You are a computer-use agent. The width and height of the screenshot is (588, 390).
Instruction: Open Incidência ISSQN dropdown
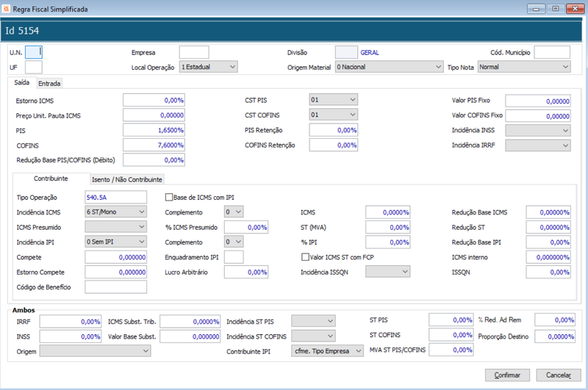388,272
